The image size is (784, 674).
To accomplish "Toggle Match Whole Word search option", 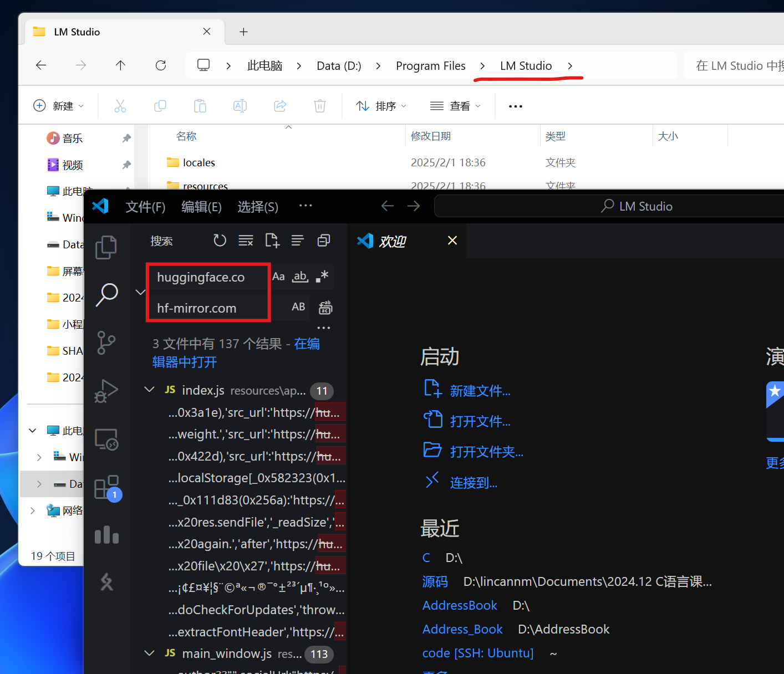I will click(300, 277).
